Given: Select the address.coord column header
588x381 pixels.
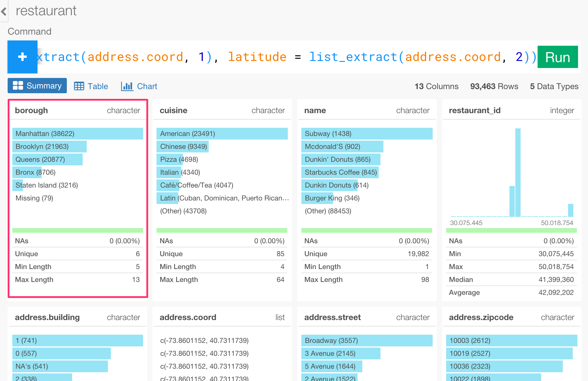Looking at the screenshot, I should [x=188, y=317].
